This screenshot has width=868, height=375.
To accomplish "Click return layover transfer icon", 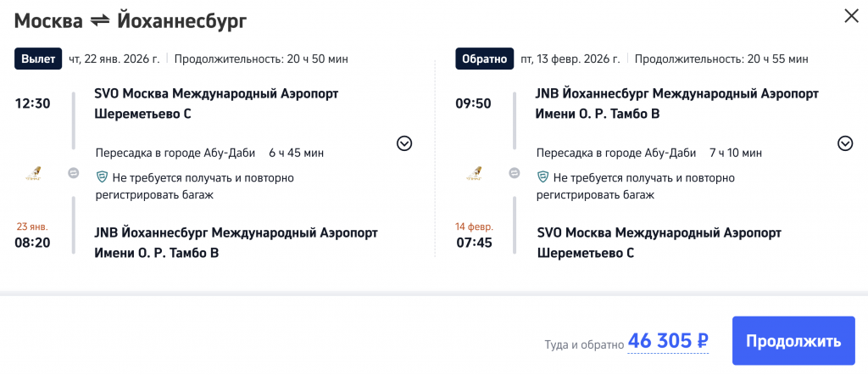I will (x=514, y=173).
